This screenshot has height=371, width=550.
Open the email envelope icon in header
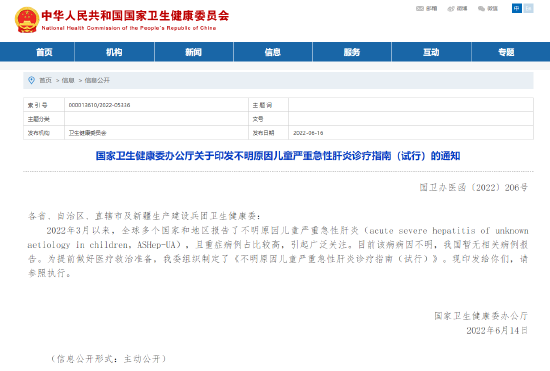coord(420,8)
